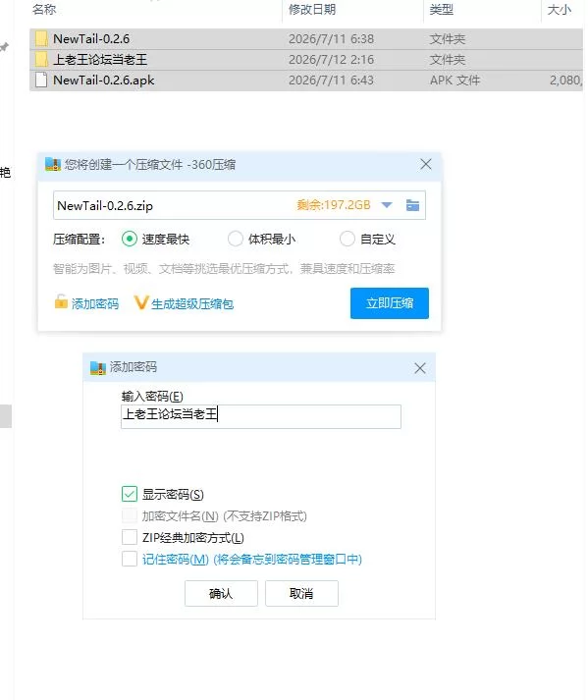The height and width of the screenshot is (700, 588).
Task: Click the NewTail-0.2.6 folder icon
Action: pyautogui.click(x=41, y=39)
